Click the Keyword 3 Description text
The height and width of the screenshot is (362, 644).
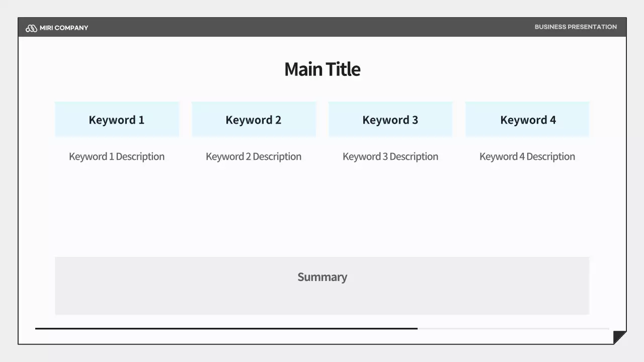(390, 157)
